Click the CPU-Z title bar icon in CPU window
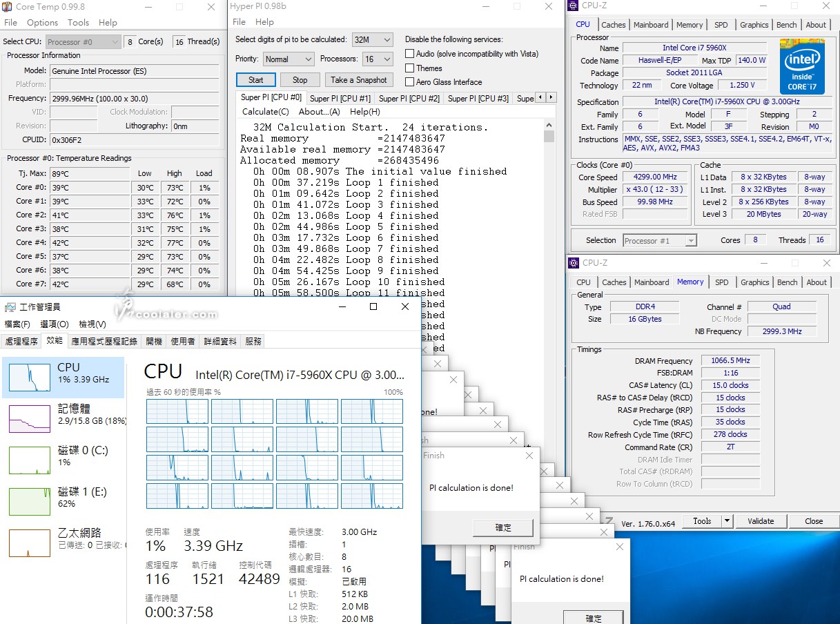Screen dimensions: 840x624 573,6
